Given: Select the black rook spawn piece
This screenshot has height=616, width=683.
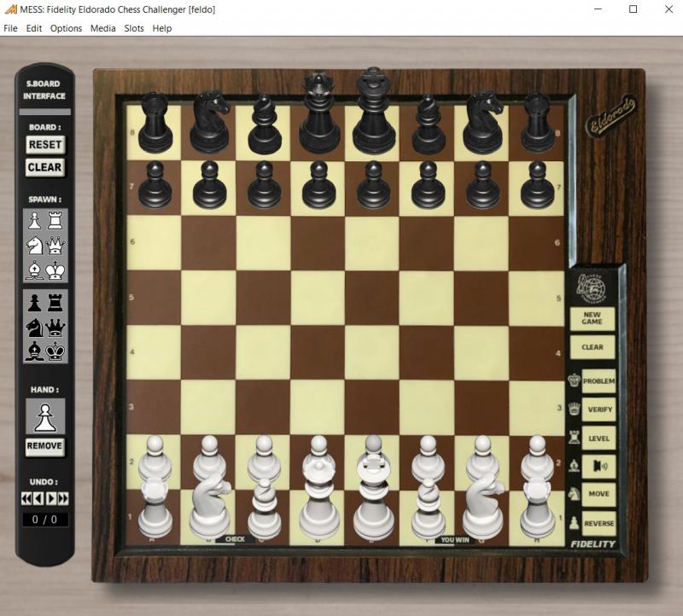Looking at the screenshot, I should point(56,302).
